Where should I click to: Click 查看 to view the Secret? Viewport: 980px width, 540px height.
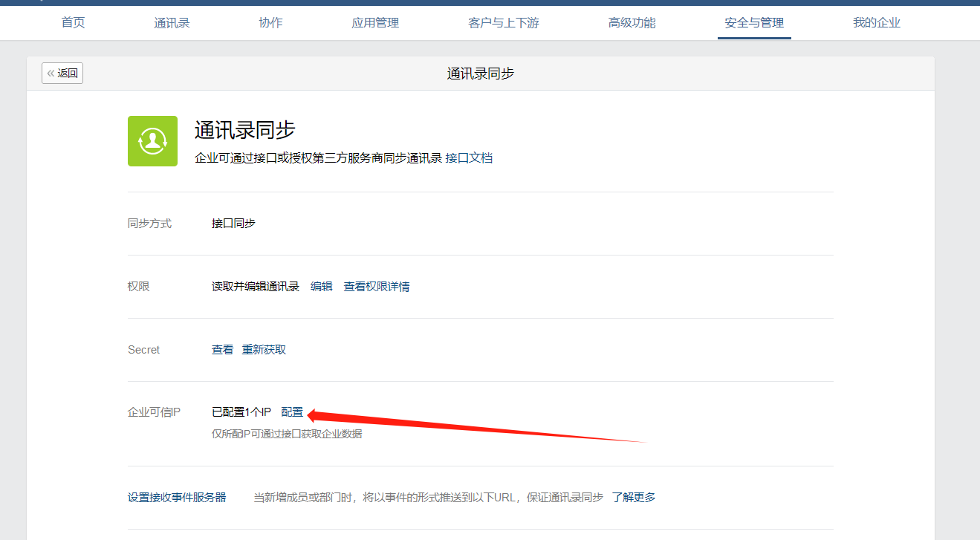[x=223, y=350]
